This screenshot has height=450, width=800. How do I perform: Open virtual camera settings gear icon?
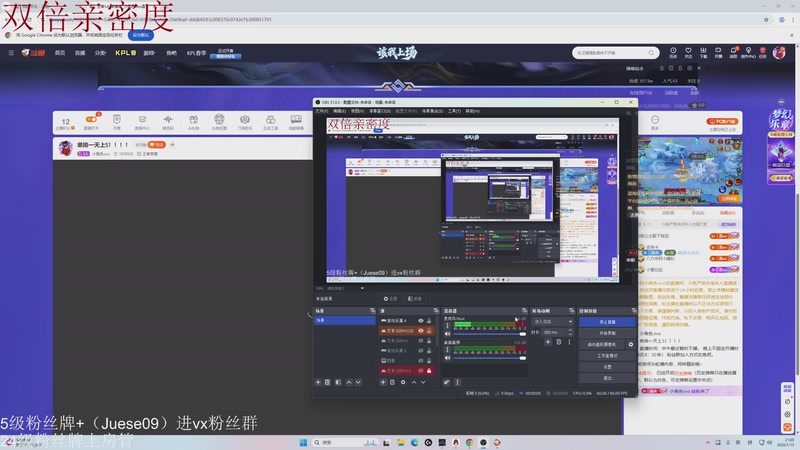pyautogui.click(x=631, y=344)
